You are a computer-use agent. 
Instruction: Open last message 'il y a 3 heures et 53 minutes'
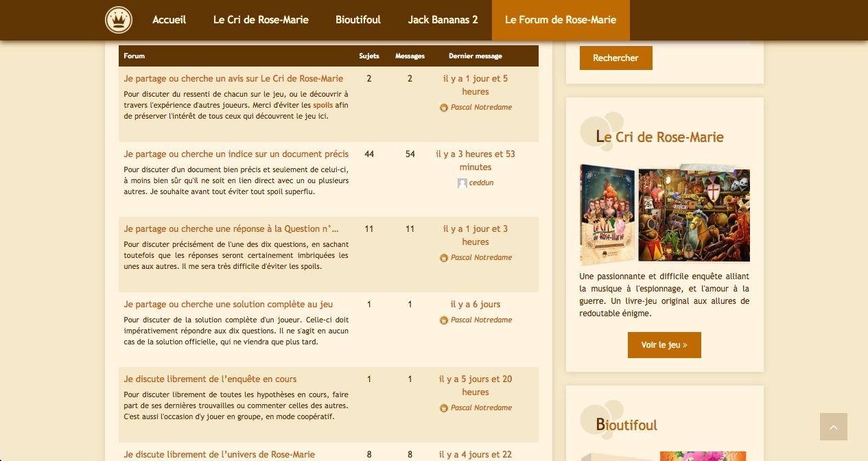coord(476,161)
